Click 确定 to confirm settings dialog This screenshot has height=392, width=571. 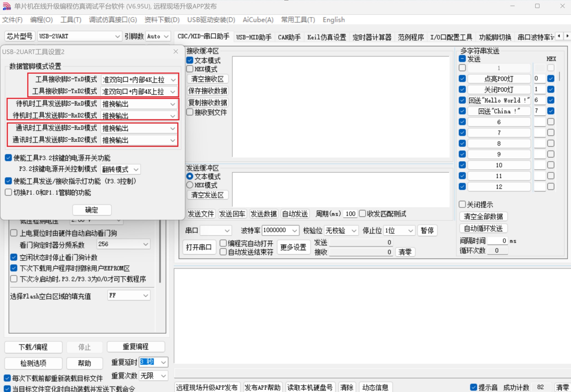[92, 210]
